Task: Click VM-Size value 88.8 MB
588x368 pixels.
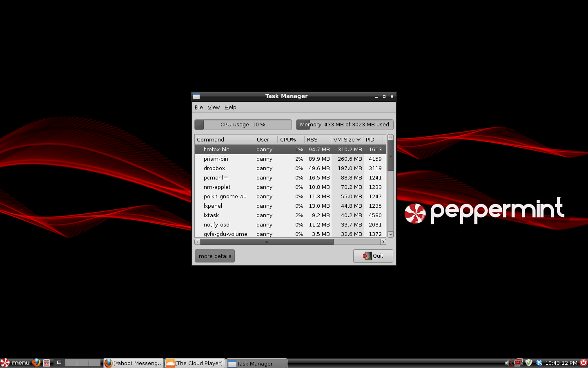Action: coord(352,178)
